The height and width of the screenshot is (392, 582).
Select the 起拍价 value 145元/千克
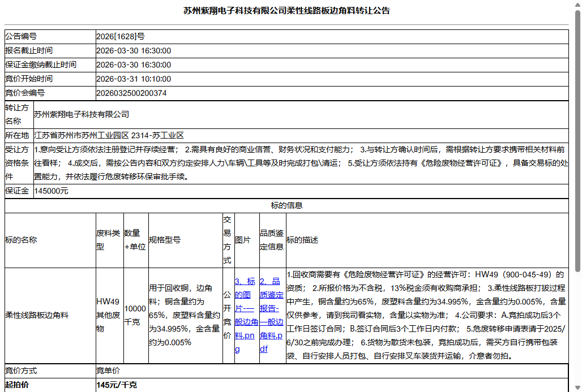point(113,385)
